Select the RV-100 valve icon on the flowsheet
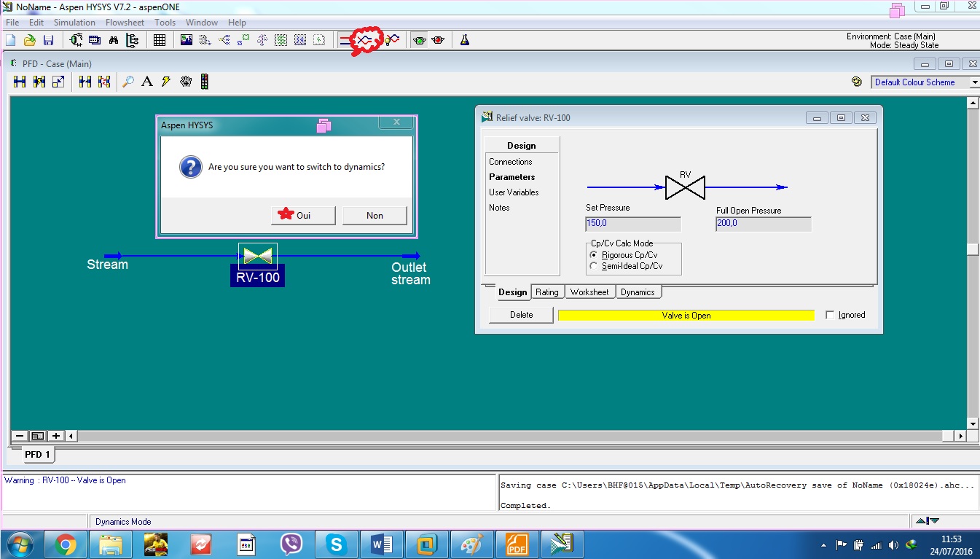 click(258, 256)
